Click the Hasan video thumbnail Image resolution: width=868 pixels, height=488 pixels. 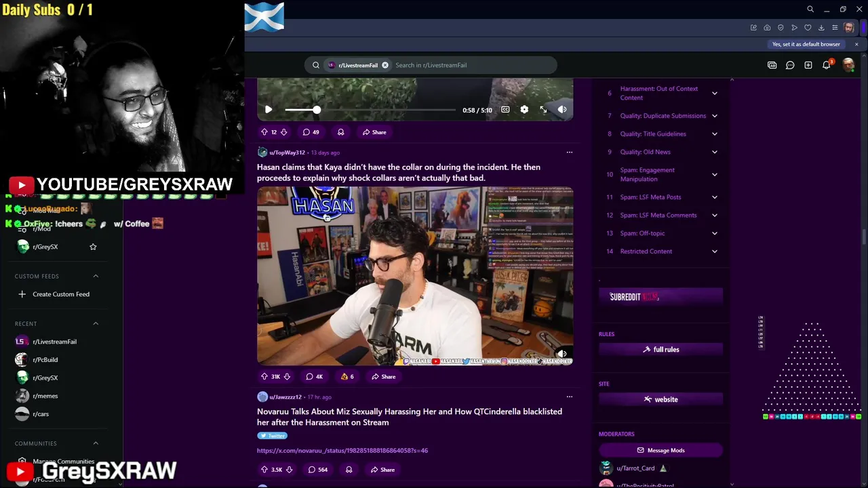click(415, 276)
